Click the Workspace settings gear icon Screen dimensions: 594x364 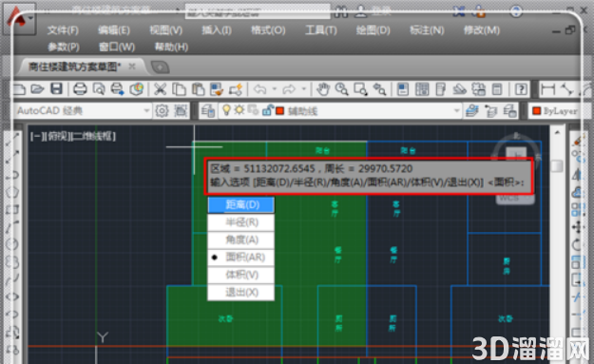(162, 111)
